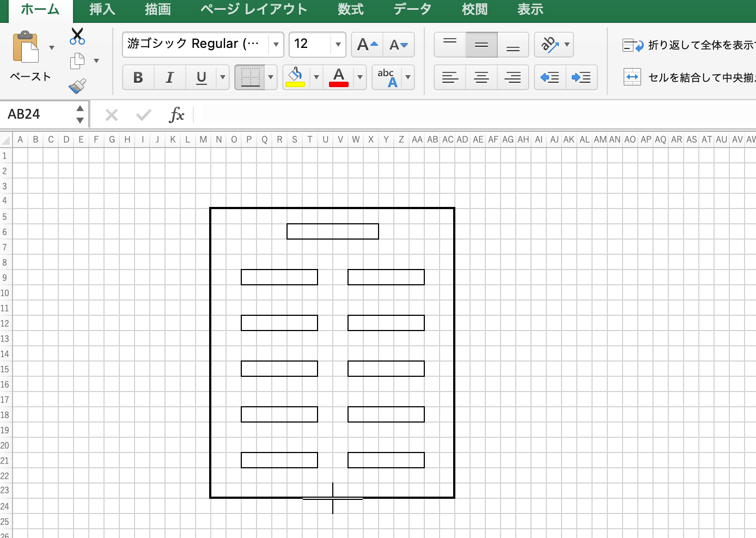Center text horizontally
This screenshot has height=538, width=756.
[x=481, y=77]
